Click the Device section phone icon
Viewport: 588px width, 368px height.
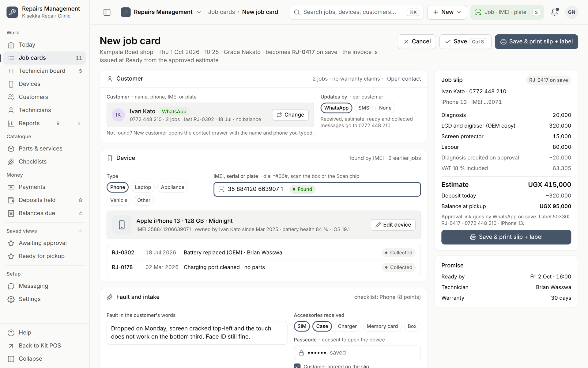click(110, 158)
